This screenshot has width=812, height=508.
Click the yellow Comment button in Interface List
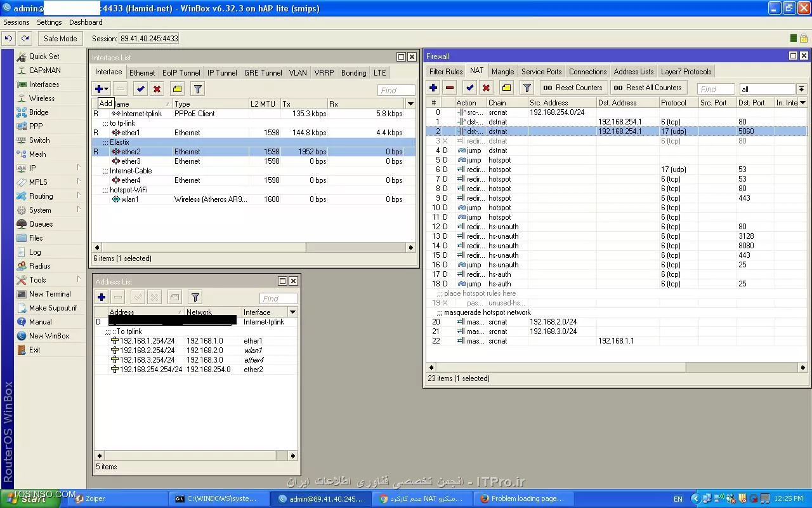pos(177,90)
